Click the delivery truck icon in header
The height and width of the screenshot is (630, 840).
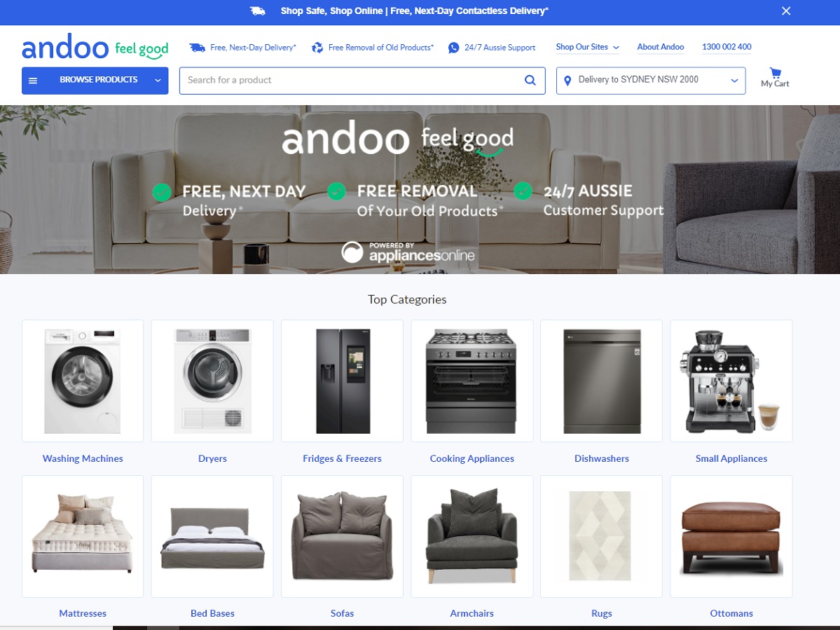click(x=197, y=48)
